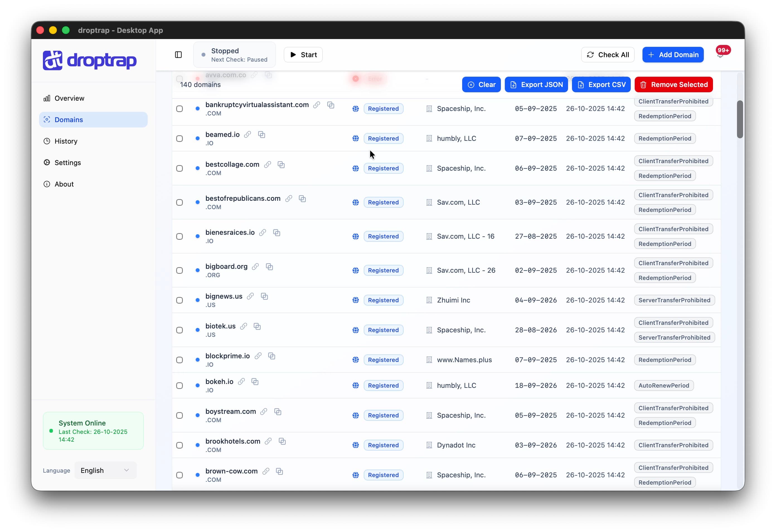
Task: Open the link icon for bigboard.org
Action: [255, 267]
